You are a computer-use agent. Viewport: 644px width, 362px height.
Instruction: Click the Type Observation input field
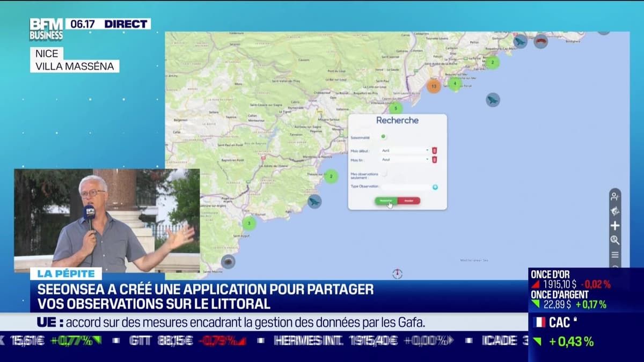pyautogui.click(x=406, y=187)
